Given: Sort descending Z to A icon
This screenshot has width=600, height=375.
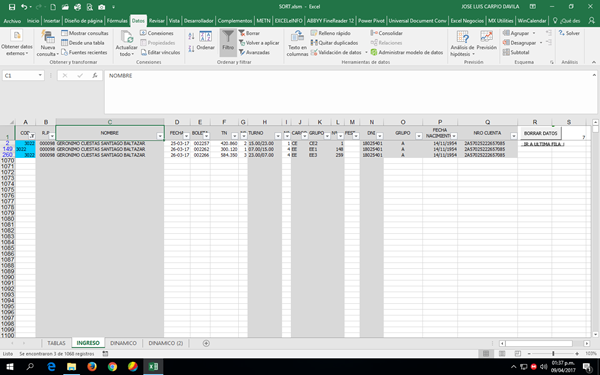Looking at the screenshot, I should (191, 49).
